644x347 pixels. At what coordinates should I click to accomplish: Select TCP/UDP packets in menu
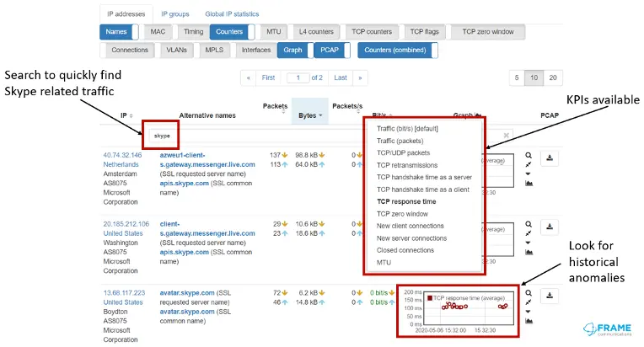[403, 153]
